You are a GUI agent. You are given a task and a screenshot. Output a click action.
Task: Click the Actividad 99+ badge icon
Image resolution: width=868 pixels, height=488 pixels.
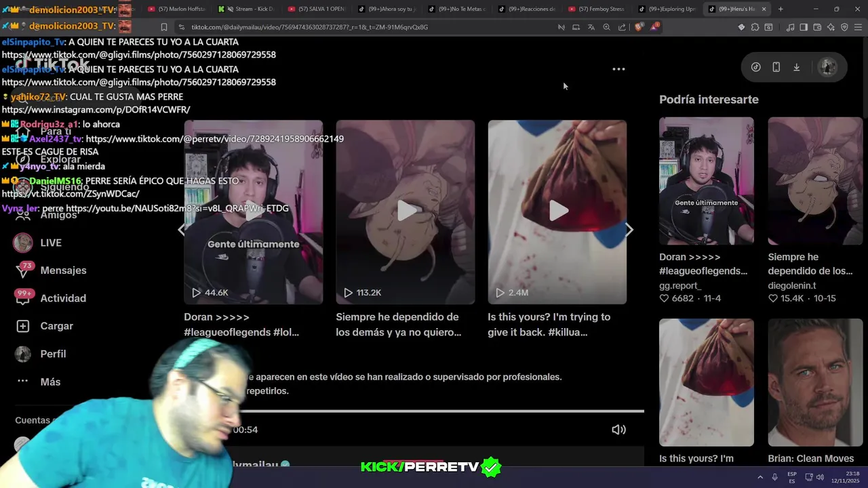tap(24, 297)
